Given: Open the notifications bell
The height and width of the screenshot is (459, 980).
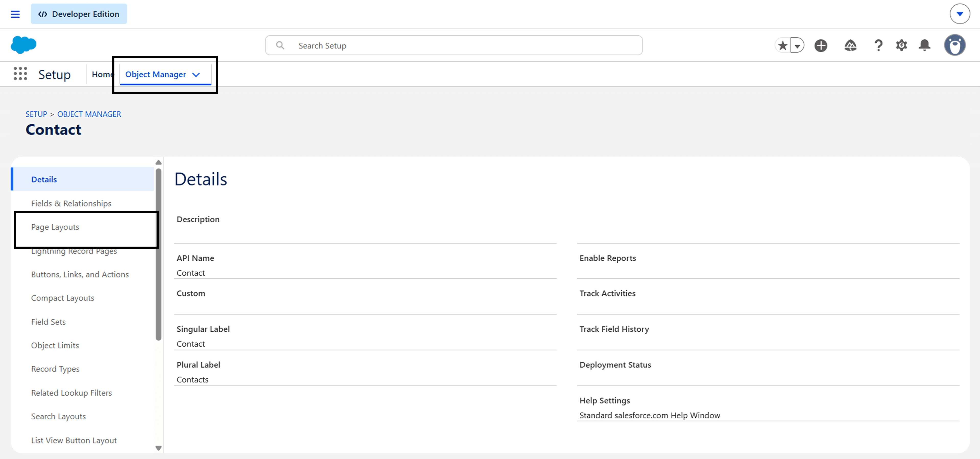Looking at the screenshot, I should pyautogui.click(x=924, y=46).
